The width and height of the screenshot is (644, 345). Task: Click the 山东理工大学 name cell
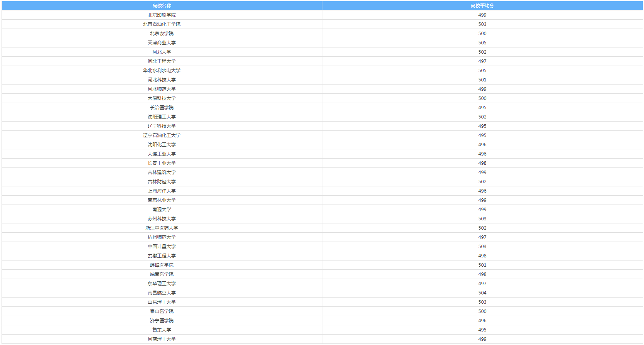coord(162,302)
